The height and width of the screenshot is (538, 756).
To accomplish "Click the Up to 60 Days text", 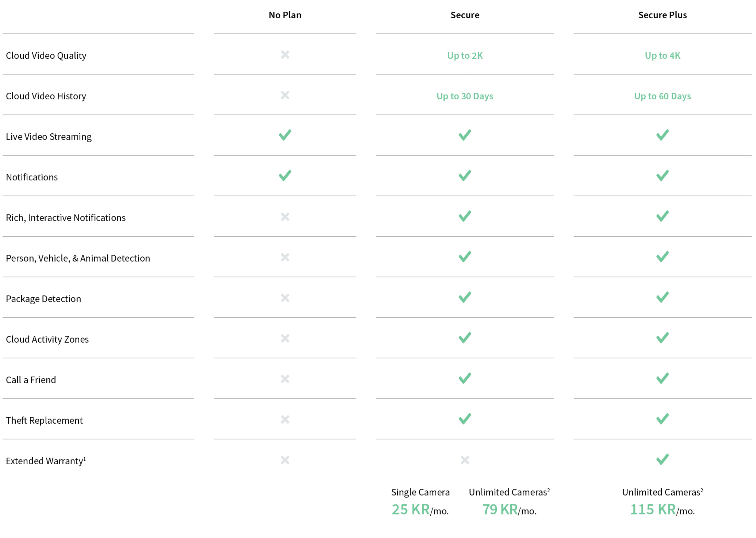I will click(x=662, y=96).
